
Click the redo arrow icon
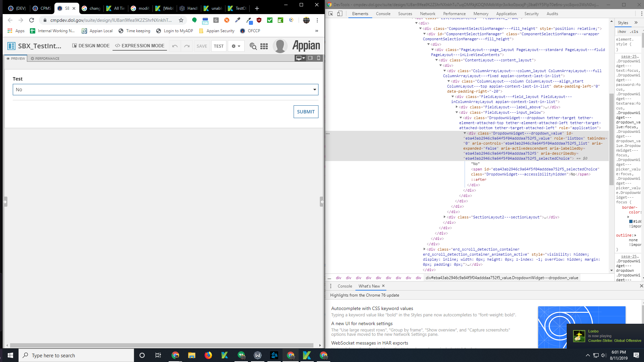(x=187, y=46)
